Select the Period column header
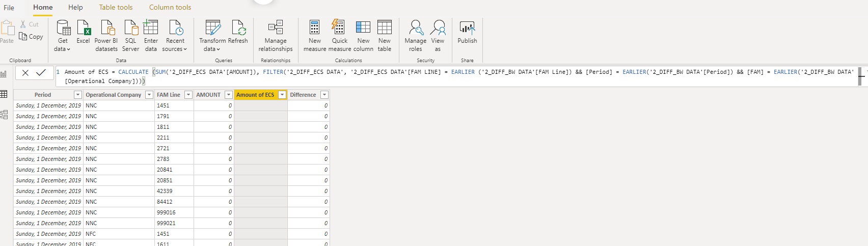 point(43,95)
